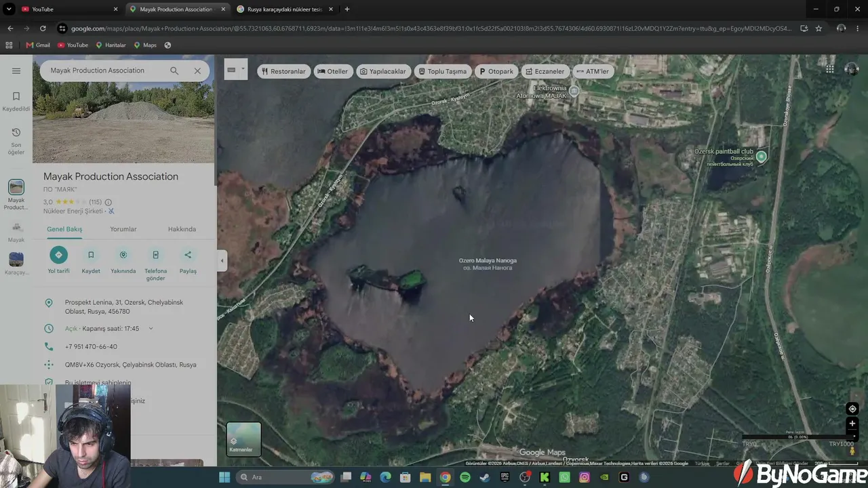
Task: Open the map view dropdown button
Action: tap(236, 69)
